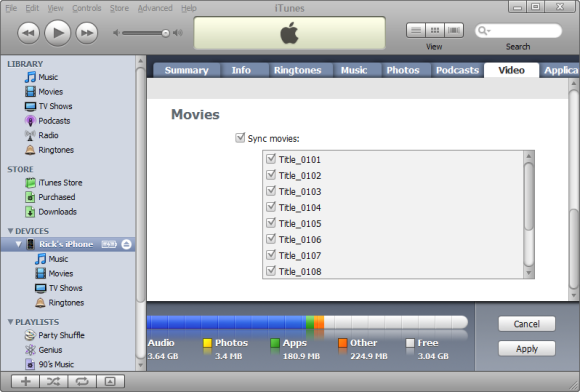Screen dimensions: 580x392
Task: Collapse Rick's iPhone tree triangle
Action: coord(18,244)
